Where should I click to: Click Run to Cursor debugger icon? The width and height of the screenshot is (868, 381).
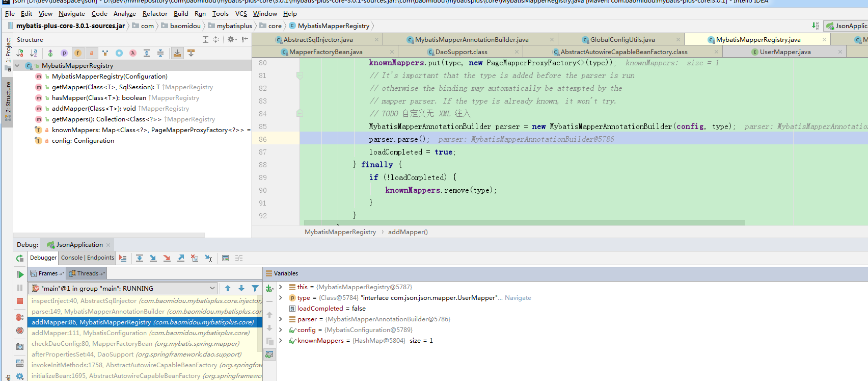[x=208, y=258]
